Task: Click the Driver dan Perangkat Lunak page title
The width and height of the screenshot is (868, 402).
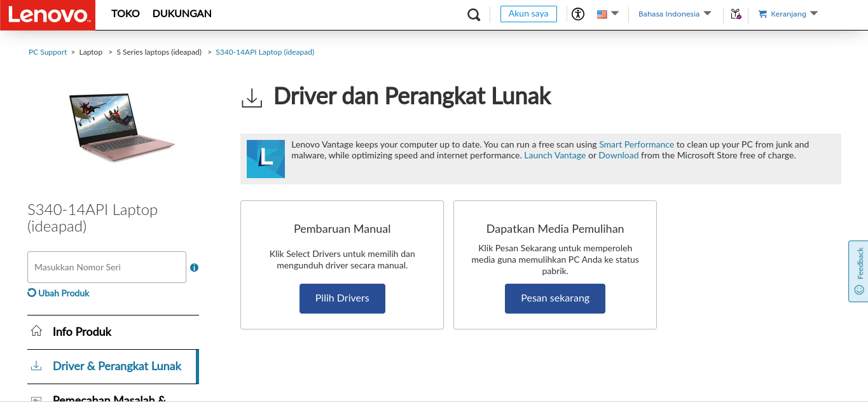Action: [413, 97]
